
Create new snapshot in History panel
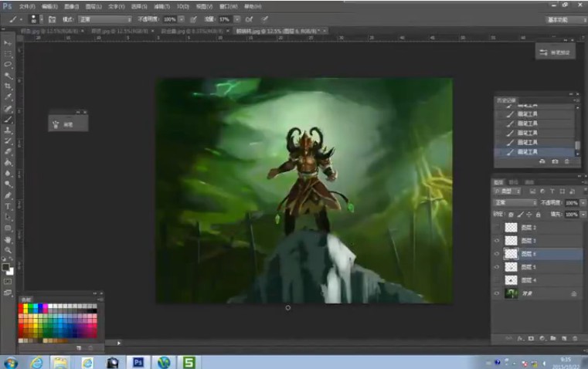click(x=555, y=161)
